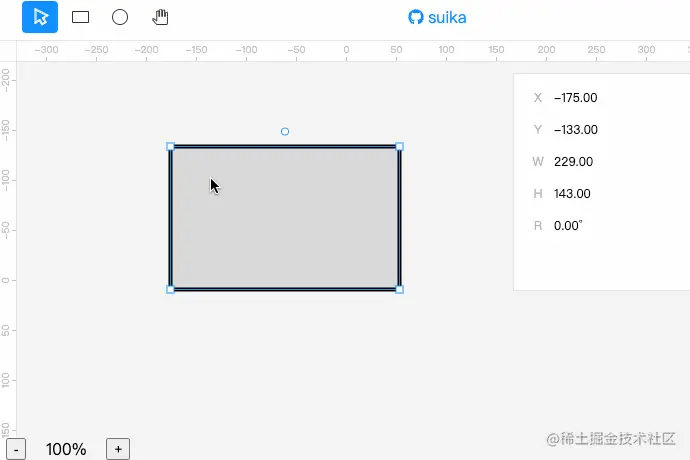
Task: Select the arrow selection tool
Action: point(40,17)
